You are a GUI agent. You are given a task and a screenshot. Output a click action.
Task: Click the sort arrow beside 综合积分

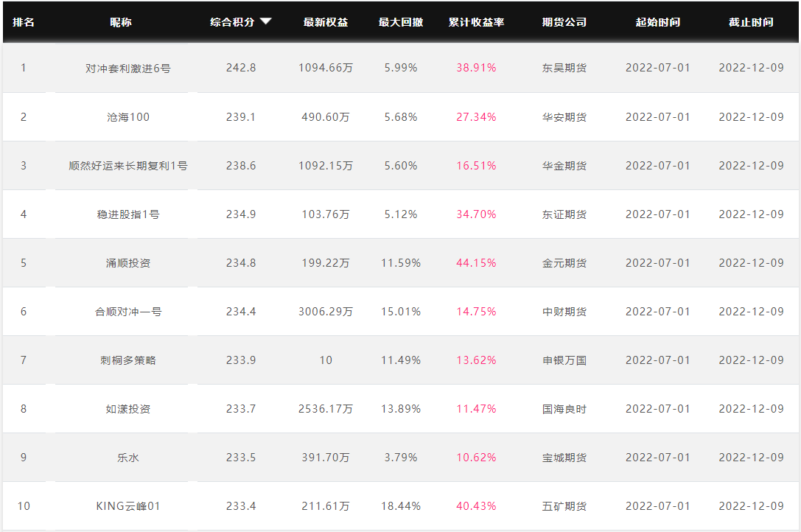tap(265, 21)
